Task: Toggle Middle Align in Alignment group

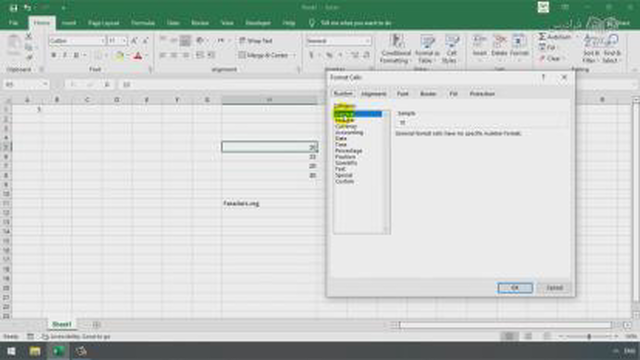Action: [x=173, y=40]
